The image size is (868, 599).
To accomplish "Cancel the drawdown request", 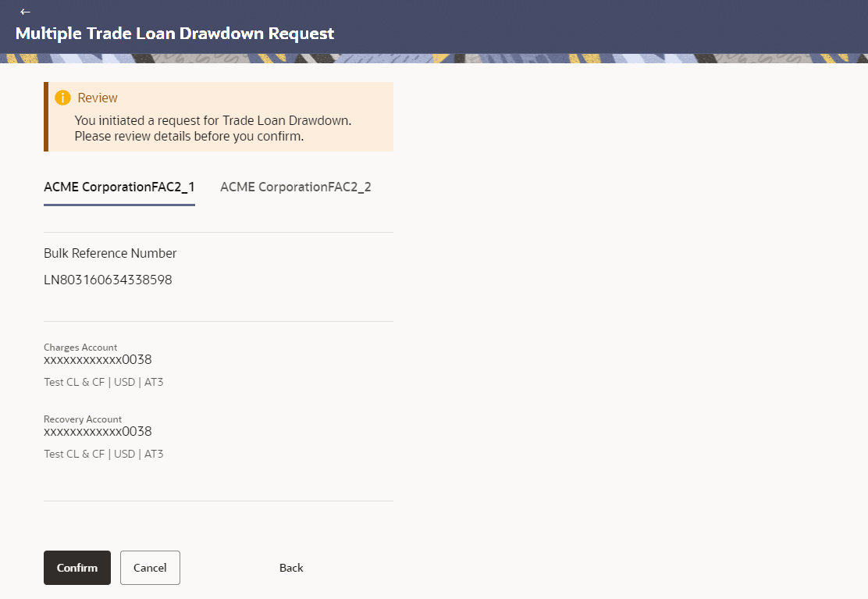I will pos(150,568).
